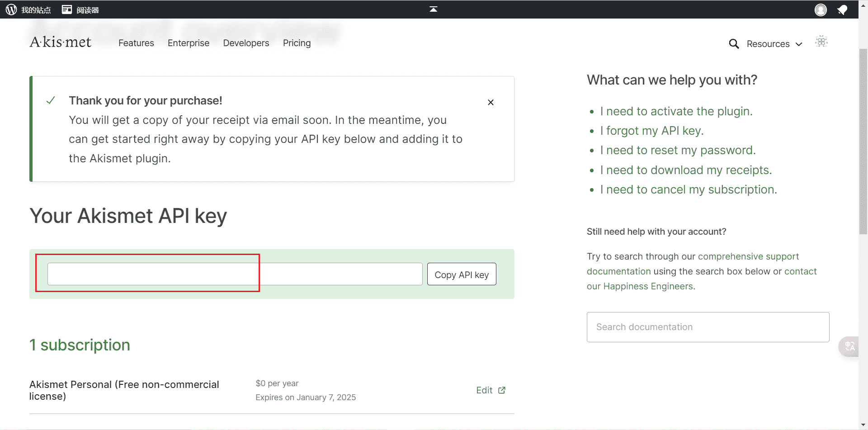Click the 'Your Akismet API key' heading
The width and height of the screenshot is (868, 430).
[128, 216]
